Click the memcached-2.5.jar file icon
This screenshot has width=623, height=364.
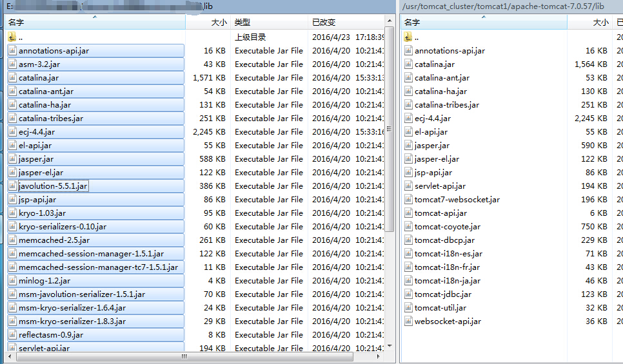13,240
